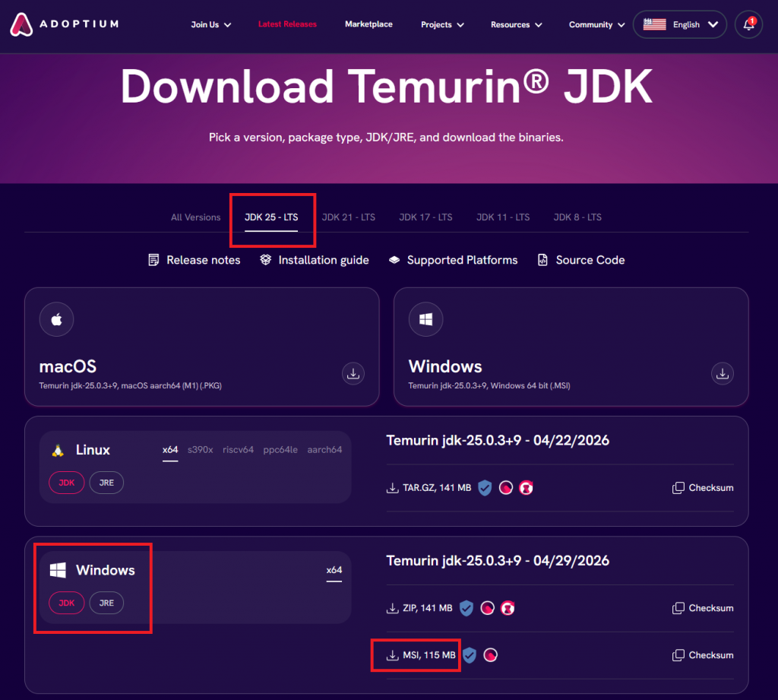Click the Release notes document icon
Image resolution: width=778 pixels, height=700 pixels.
click(x=153, y=260)
